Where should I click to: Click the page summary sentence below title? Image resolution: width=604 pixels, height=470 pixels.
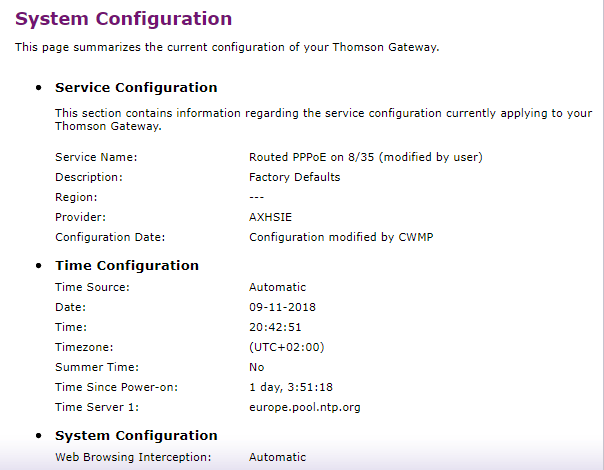point(227,47)
